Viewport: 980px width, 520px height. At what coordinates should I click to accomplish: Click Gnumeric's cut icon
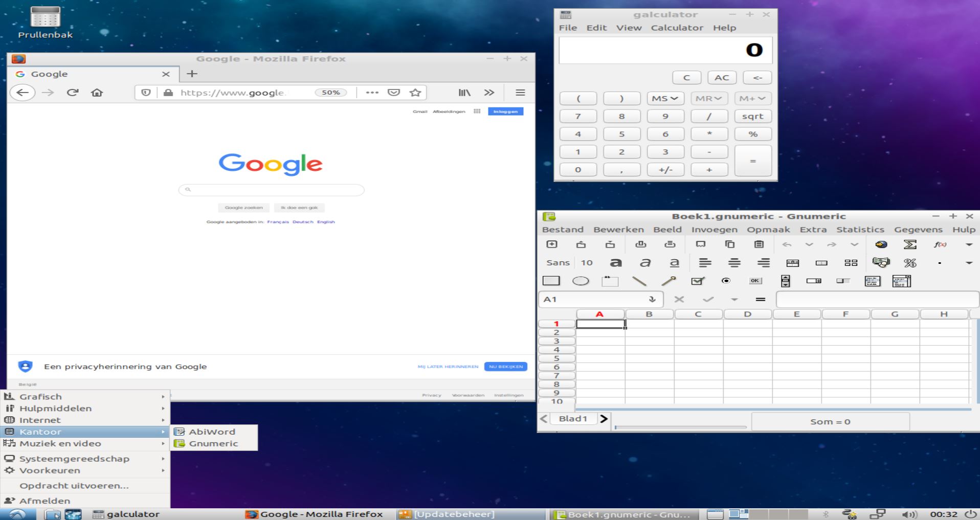701,244
